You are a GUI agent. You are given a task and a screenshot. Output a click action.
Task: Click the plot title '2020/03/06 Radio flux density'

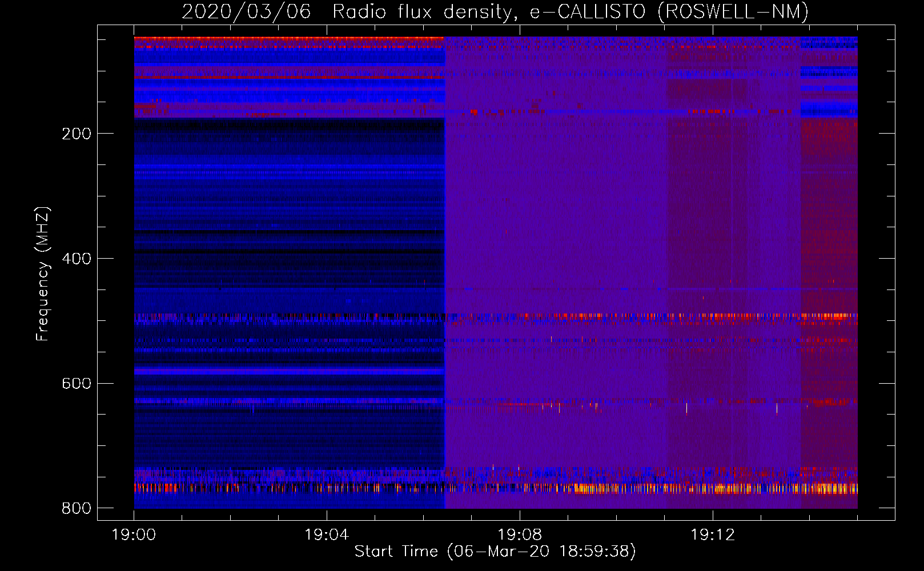point(495,11)
